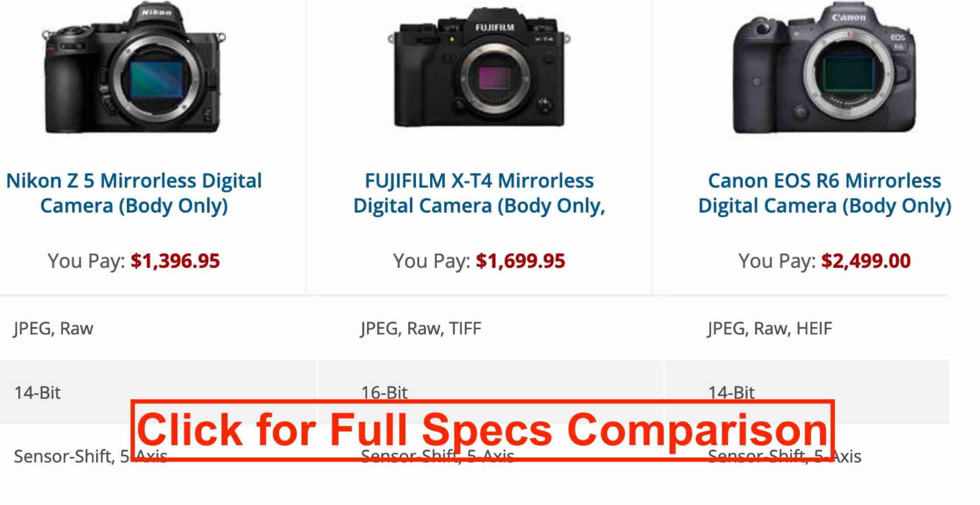Select the FUJIFILM price $1,699.95
The height and width of the screenshot is (505, 980).
click(x=521, y=261)
